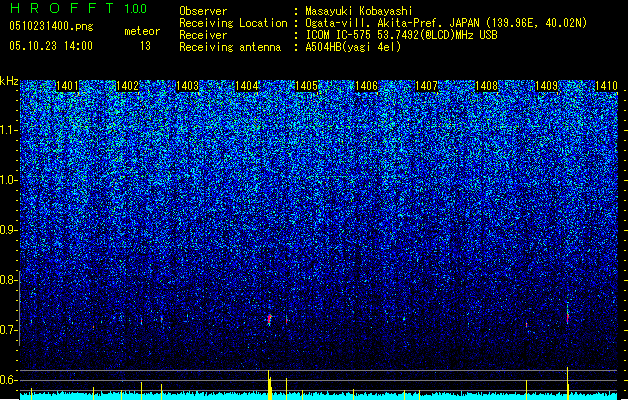Select the filename 0510231400.png
Viewport: 629px width, 400px height.
51,26
